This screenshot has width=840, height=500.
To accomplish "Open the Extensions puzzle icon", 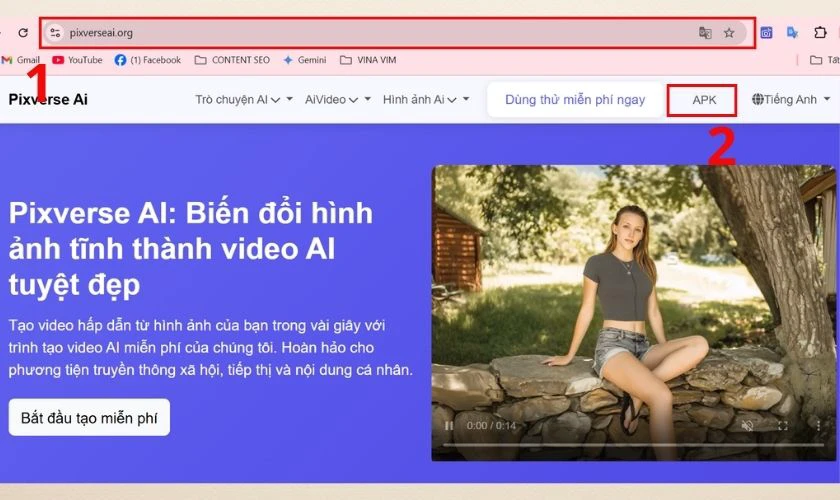I will 820,33.
